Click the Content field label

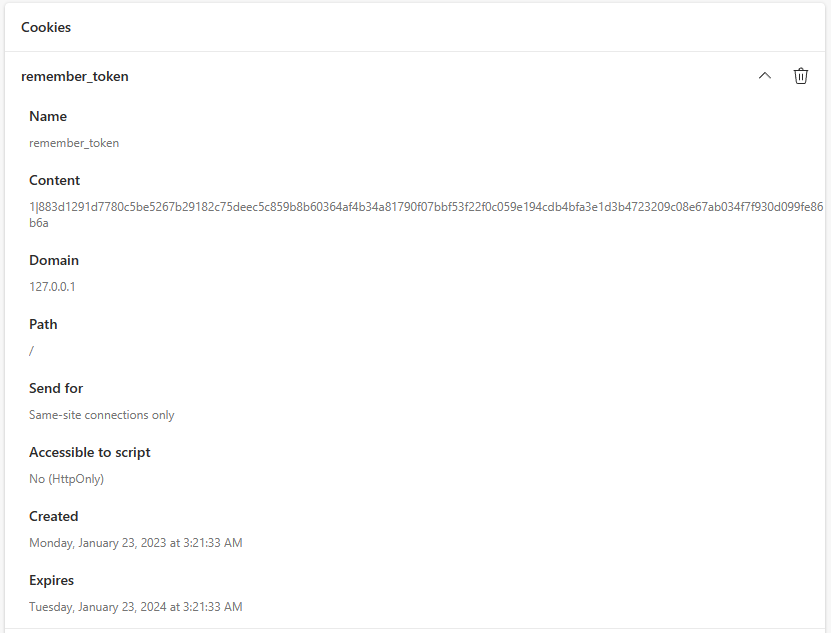[55, 180]
